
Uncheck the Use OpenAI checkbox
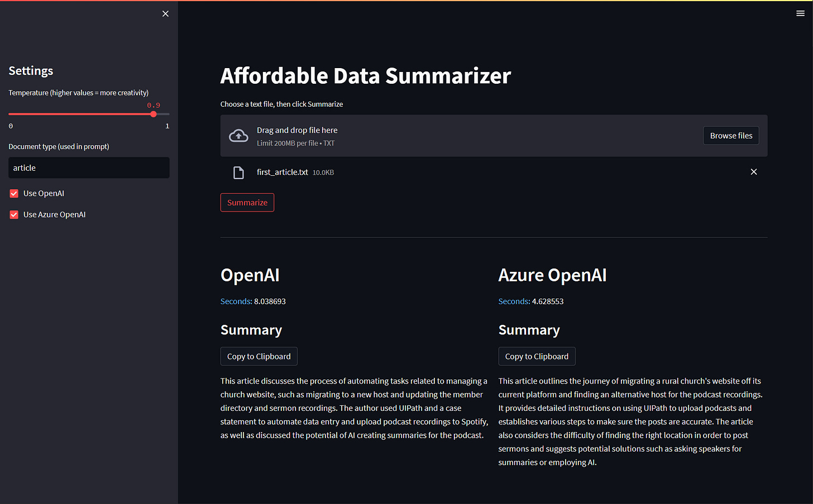click(14, 194)
